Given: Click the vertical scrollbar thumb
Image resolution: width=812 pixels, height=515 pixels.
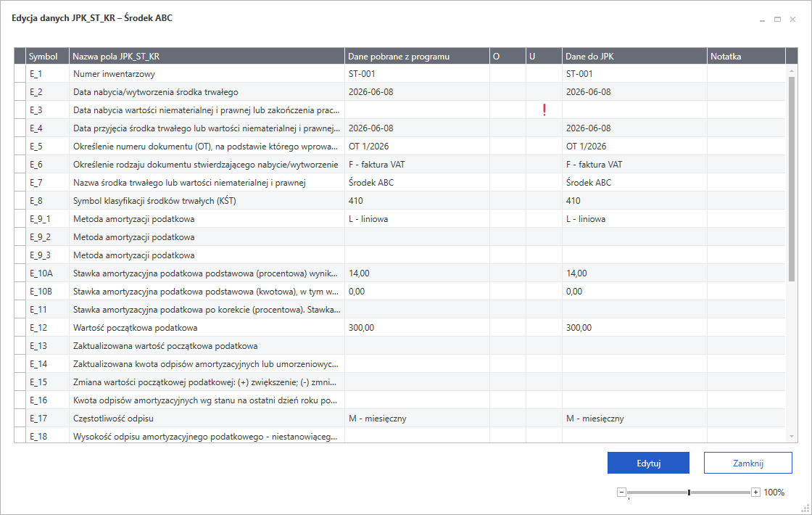Looking at the screenshot, I should 791,178.
